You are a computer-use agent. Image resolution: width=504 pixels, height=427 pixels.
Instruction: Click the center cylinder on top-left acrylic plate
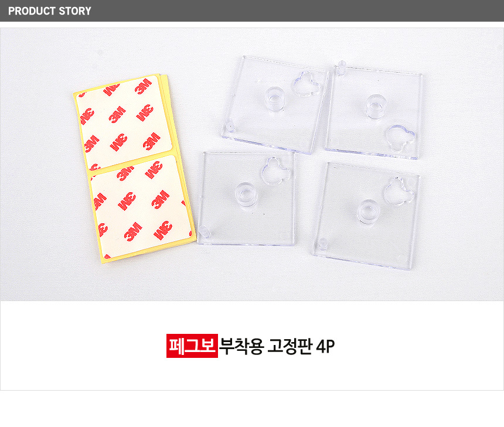click(x=274, y=98)
